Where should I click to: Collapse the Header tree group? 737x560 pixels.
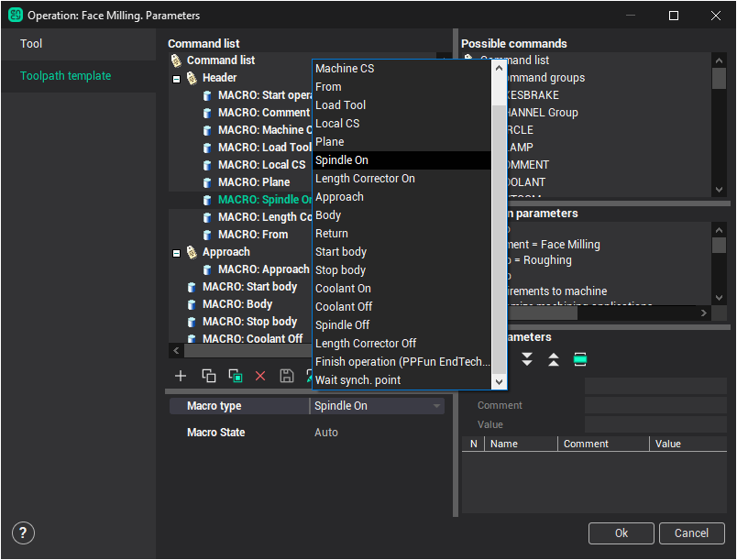pos(176,79)
